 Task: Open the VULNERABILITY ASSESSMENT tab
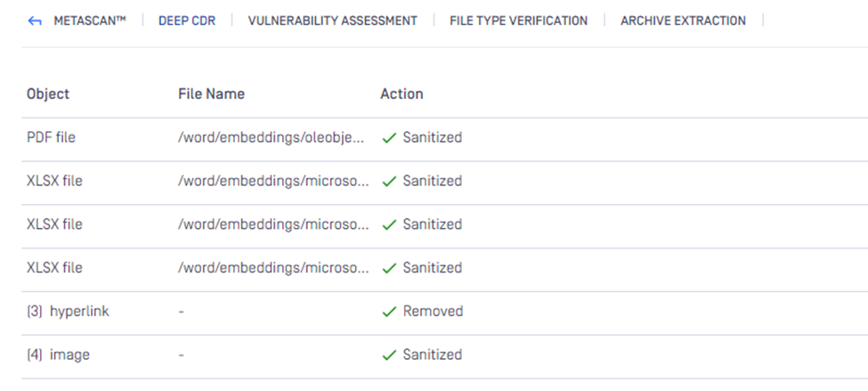point(332,21)
